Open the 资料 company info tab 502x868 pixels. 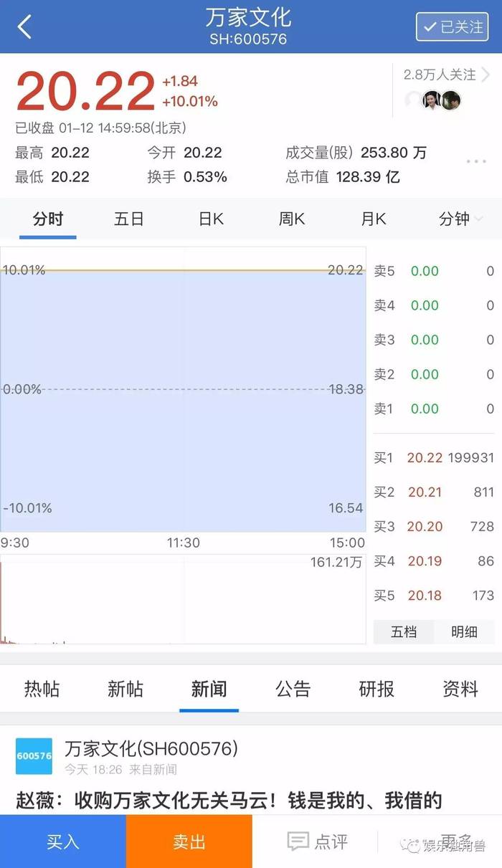point(460,689)
